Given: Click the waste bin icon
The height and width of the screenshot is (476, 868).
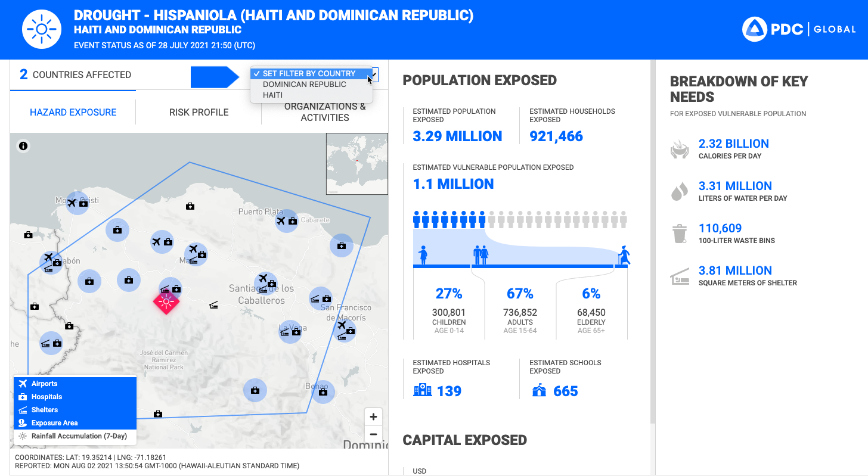Looking at the screenshot, I should (680, 234).
